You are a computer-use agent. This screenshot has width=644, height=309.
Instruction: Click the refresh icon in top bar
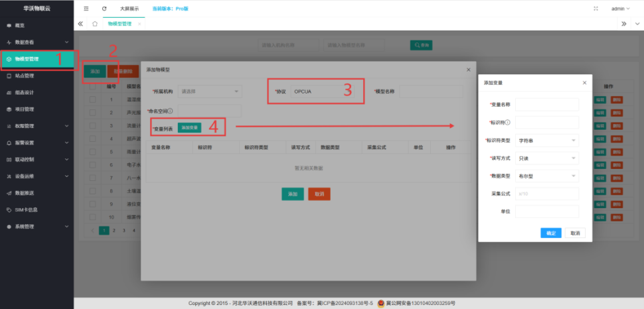(104, 9)
